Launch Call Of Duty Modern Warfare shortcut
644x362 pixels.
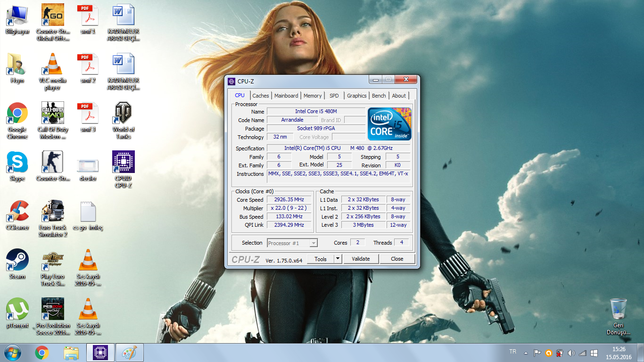pyautogui.click(x=53, y=121)
